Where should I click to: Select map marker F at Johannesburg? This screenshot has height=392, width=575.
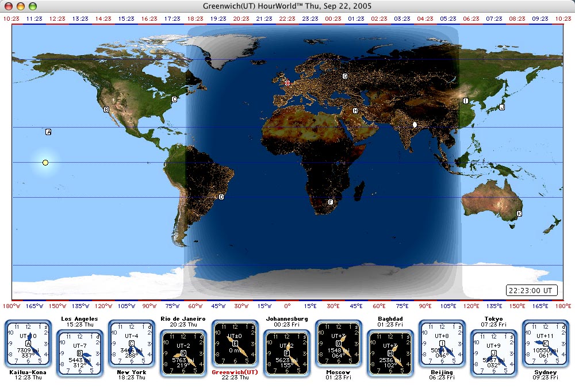coord(331,202)
